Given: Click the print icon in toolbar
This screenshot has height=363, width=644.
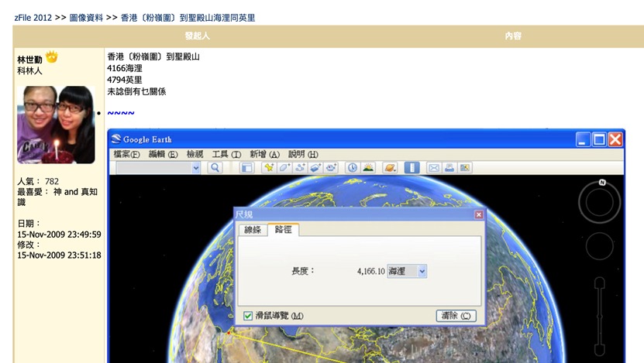Looking at the screenshot, I should click(449, 167).
